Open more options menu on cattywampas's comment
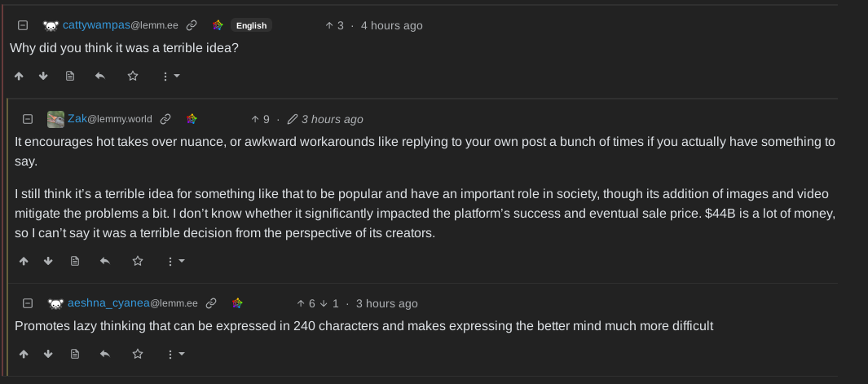Viewport: 868px width, 384px height. click(170, 76)
